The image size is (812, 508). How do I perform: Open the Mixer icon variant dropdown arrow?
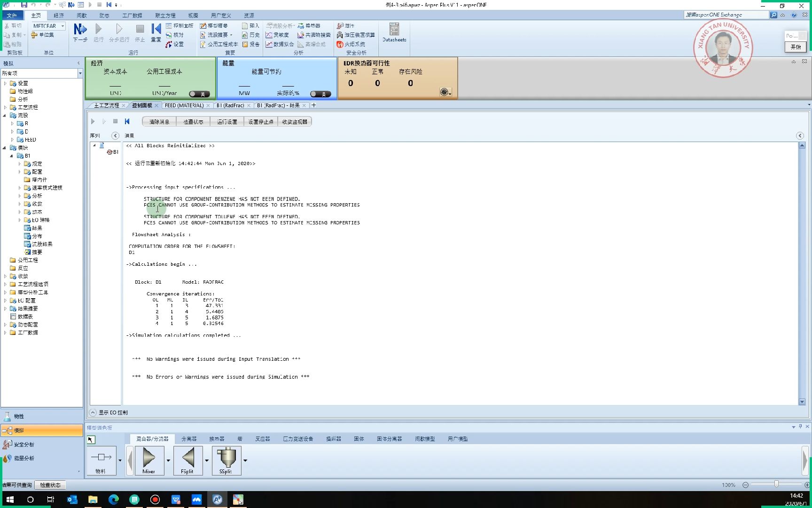click(x=168, y=460)
